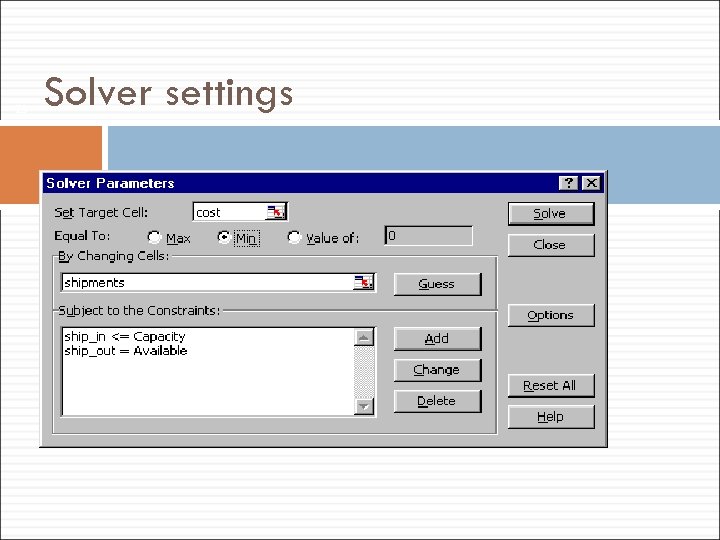This screenshot has width=720, height=540.
Task: Select the Min radio button
Action: click(224, 237)
